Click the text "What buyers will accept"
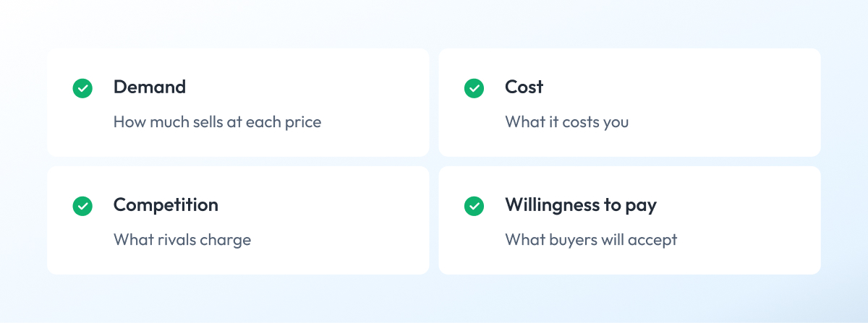868x323 pixels. (591, 239)
